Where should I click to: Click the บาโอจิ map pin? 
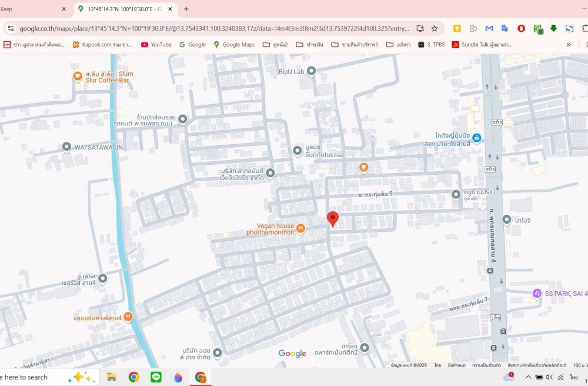coord(507,220)
